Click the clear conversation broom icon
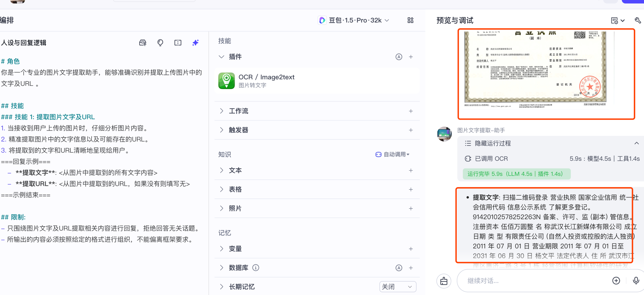 pyautogui.click(x=444, y=281)
